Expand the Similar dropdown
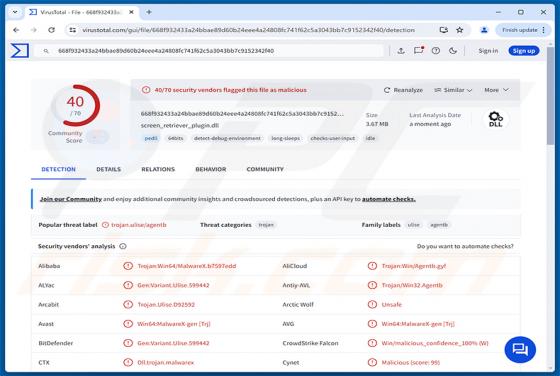Screen dimensions: 560x376 click(x=453, y=90)
